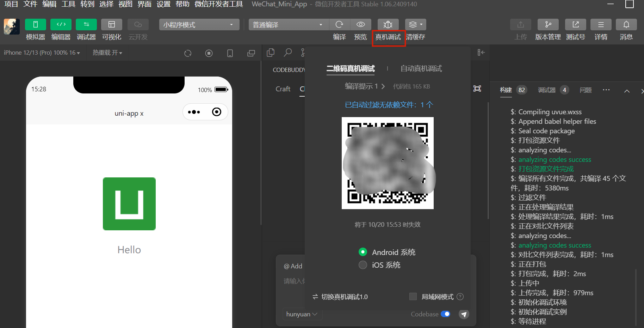Switch to the 问题 tab
Screen dimensions: 644x328
[x=586, y=90]
